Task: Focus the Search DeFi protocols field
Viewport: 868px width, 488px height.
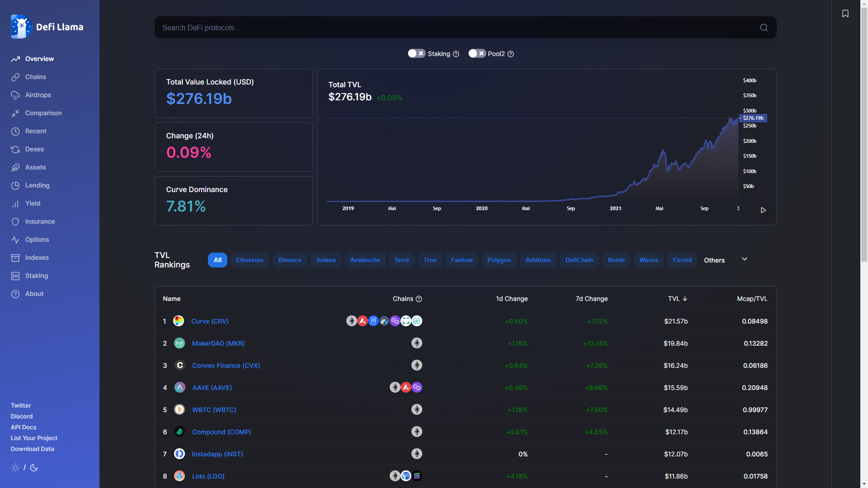Action: pos(452,28)
